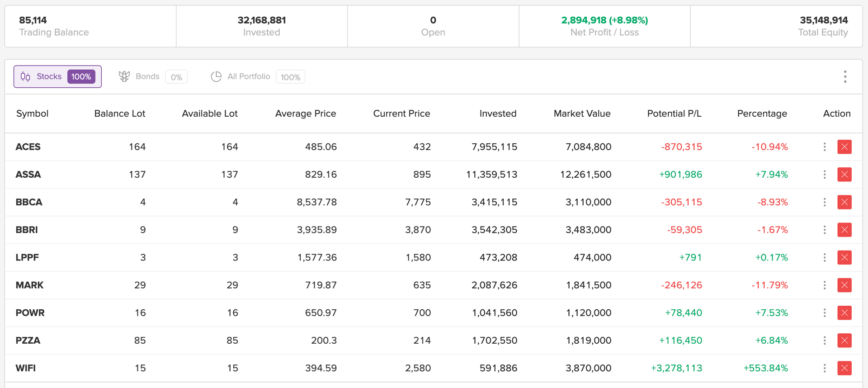Select the WIFI stock symbol
Image resolution: width=868 pixels, height=388 pixels.
tap(25, 368)
